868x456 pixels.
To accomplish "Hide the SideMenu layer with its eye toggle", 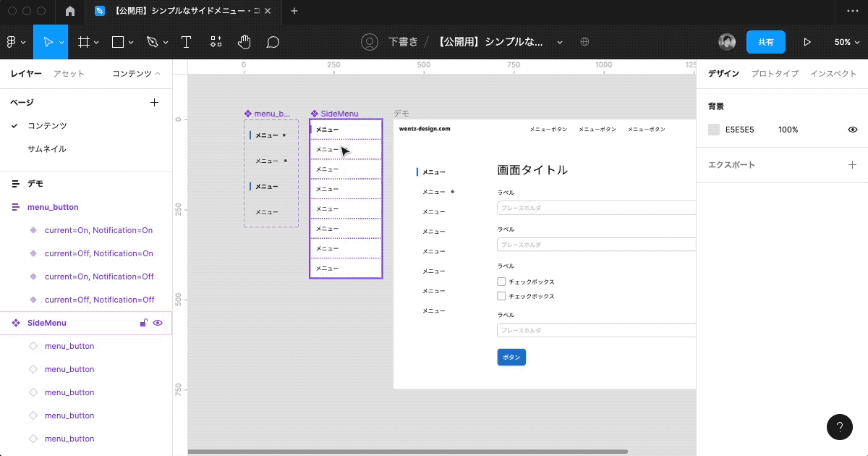I will [x=158, y=323].
